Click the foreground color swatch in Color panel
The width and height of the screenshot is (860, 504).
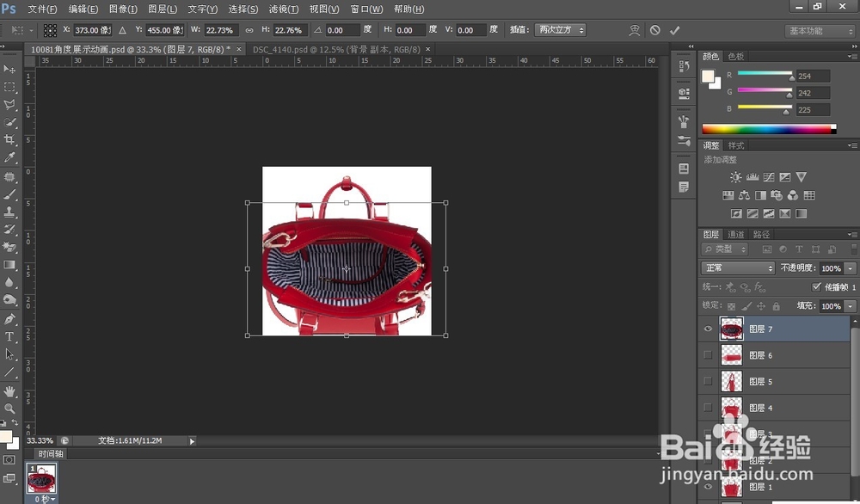(708, 77)
